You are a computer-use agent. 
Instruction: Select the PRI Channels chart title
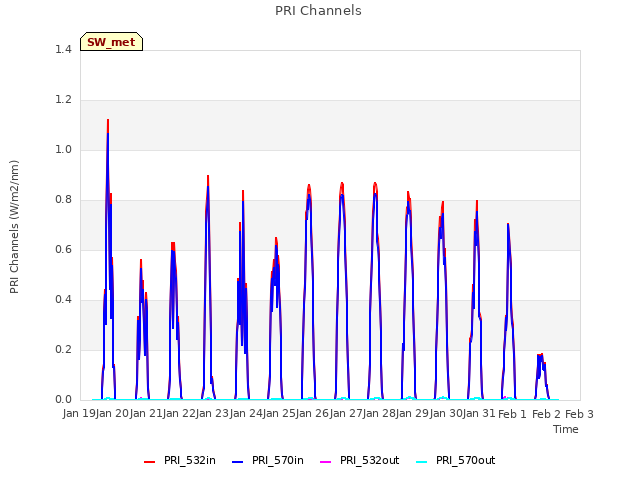(318, 11)
